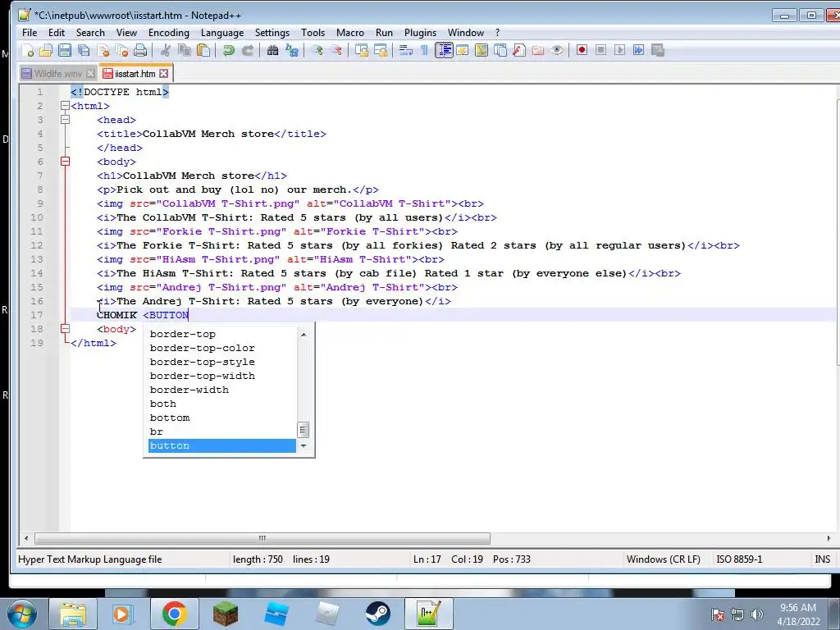Click horizontal scrollbar left arrow
Screen dimensions: 840x630
click(26, 538)
